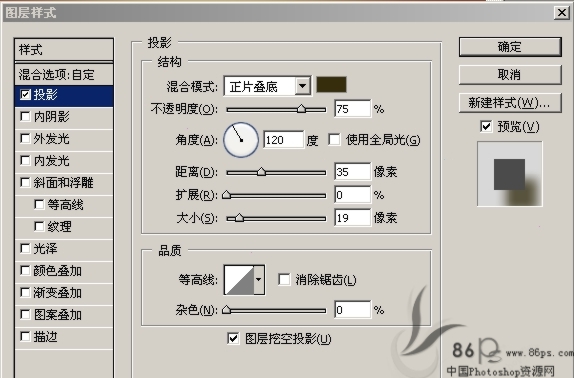Viewport: 574px width, 378px height.
Task: Enable the 光泽 checkbox
Action: point(25,249)
